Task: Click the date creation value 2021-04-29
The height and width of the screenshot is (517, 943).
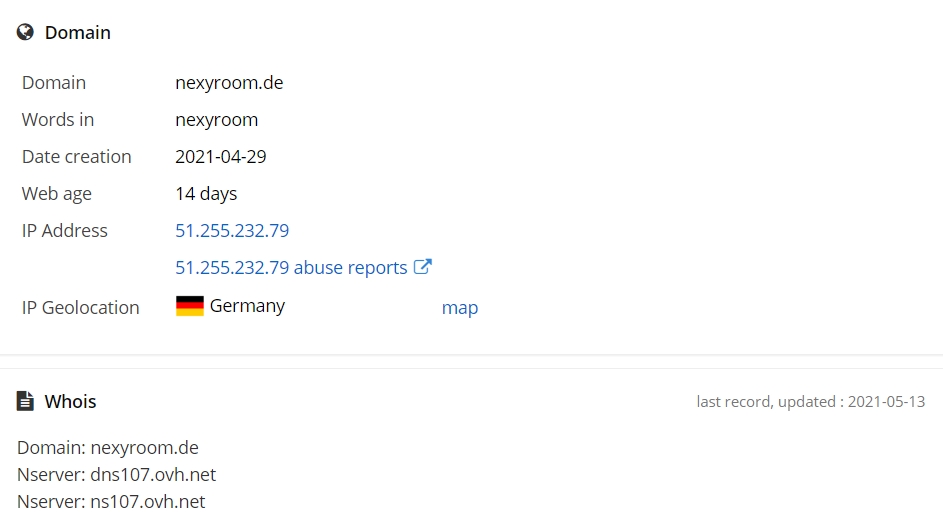Action: [221, 157]
